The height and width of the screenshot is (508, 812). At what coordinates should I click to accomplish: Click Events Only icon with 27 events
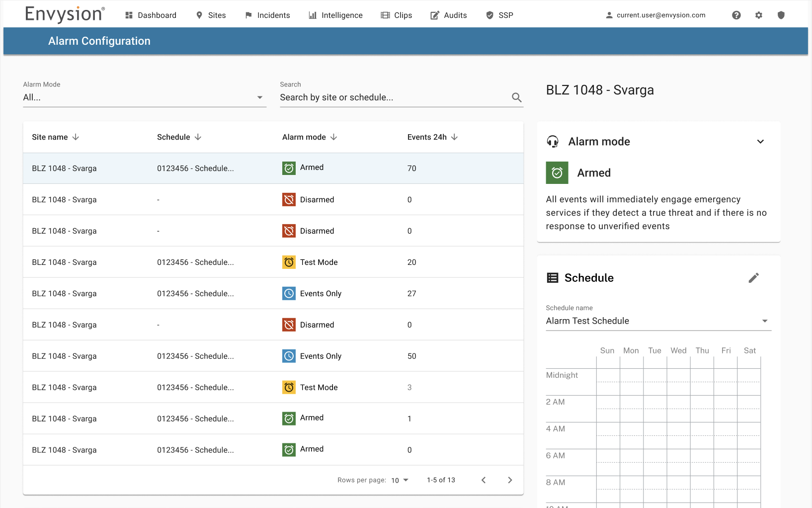289,294
